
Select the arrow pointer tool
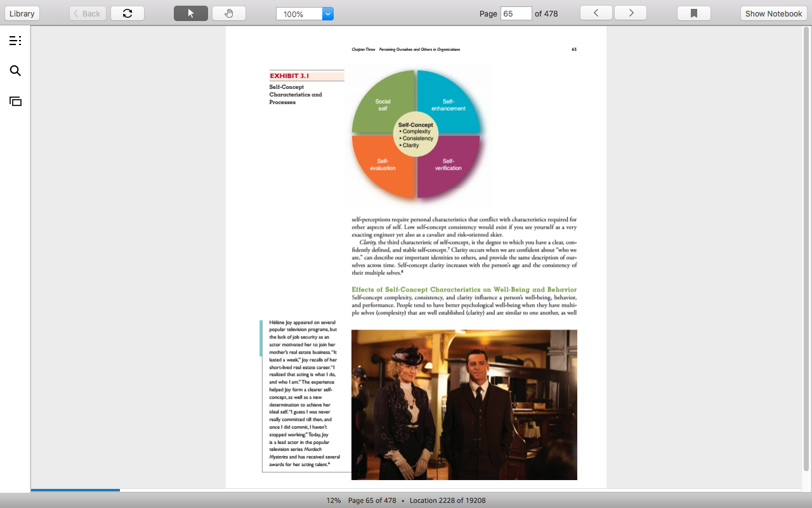(191, 13)
